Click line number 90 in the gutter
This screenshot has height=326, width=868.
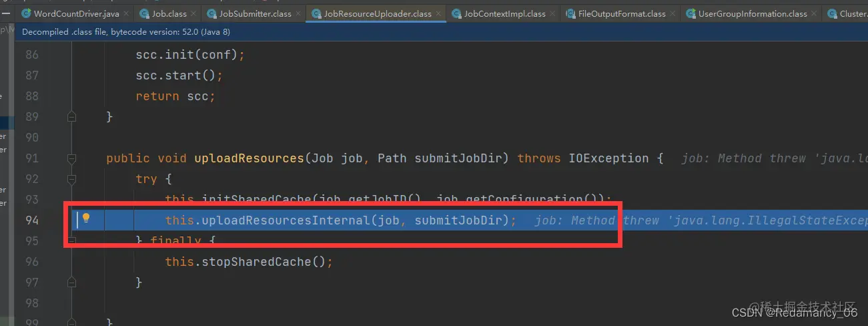pyautogui.click(x=32, y=138)
